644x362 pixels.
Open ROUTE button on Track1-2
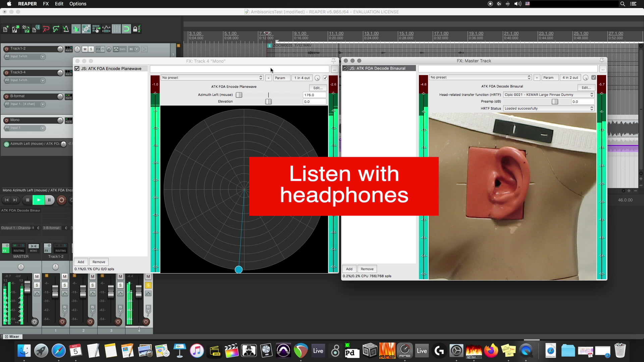click(x=69, y=49)
